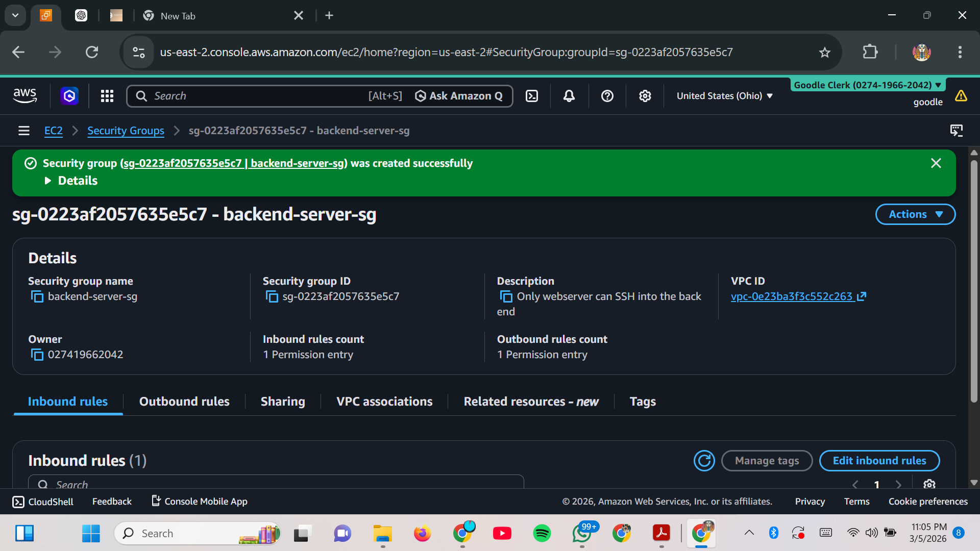The height and width of the screenshot is (551, 980).
Task: Go to the Security Groups breadcrumb
Action: click(126, 131)
